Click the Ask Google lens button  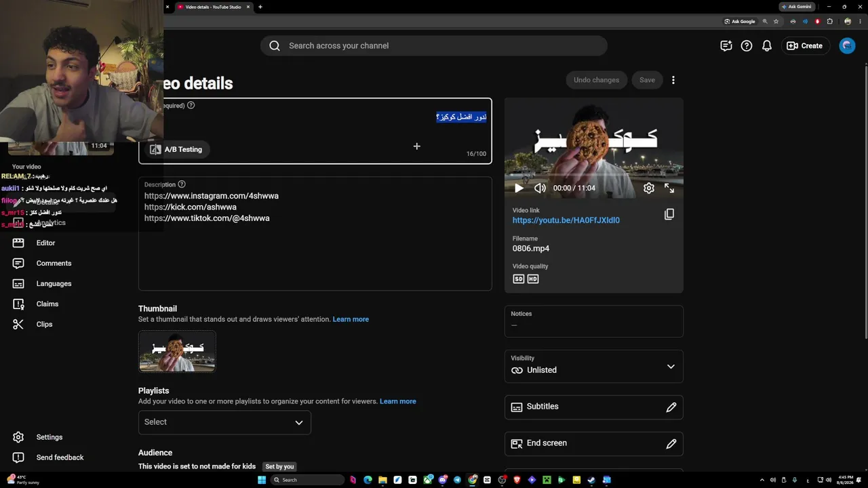[x=739, y=21]
